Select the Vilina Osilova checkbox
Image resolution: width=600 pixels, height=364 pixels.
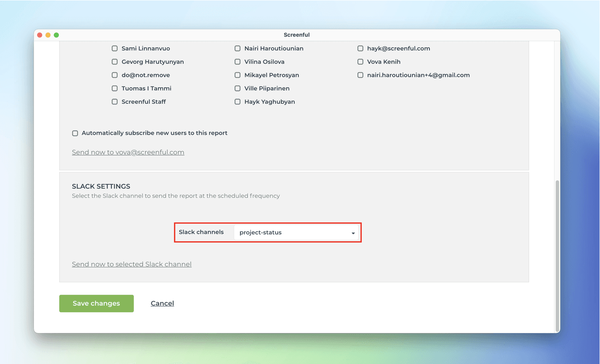coord(238,62)
